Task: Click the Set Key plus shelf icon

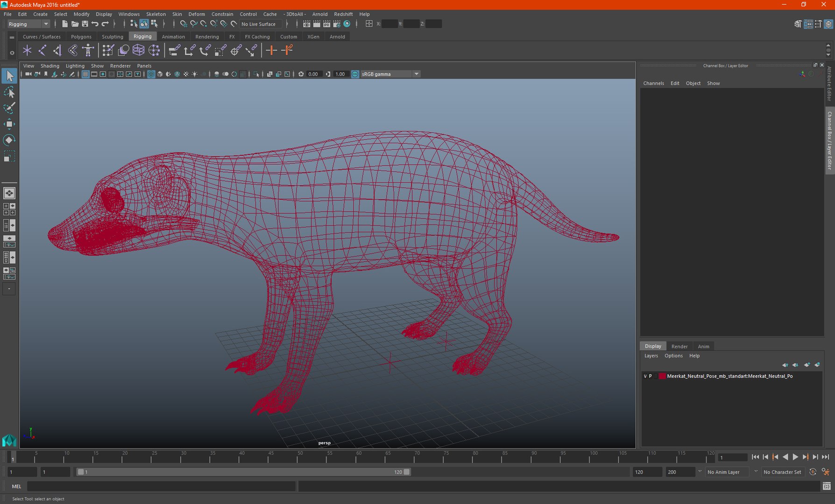Action: click(x=271, y=50)
